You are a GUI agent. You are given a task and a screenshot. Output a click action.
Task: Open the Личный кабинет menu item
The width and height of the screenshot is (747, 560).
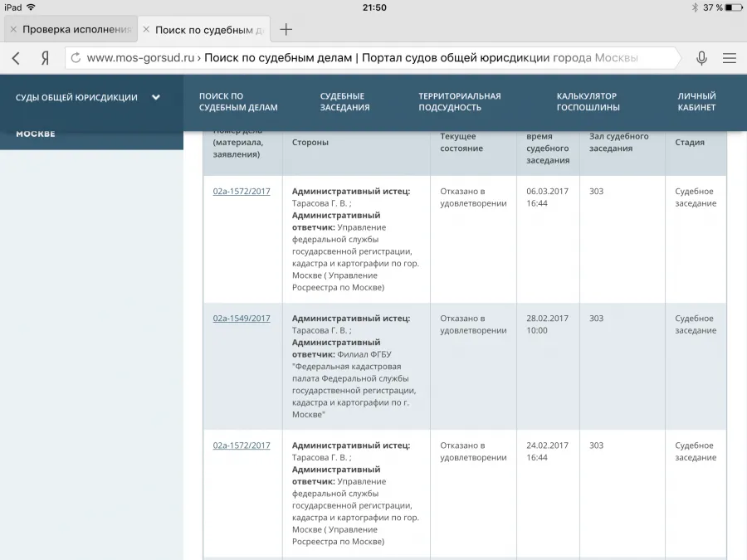(x=696, y=102)
